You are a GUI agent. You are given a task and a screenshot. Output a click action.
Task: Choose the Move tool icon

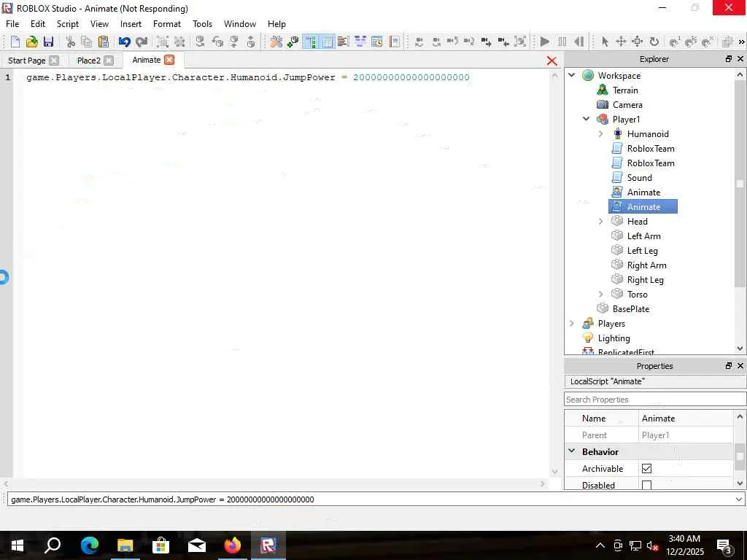[621, 42]
